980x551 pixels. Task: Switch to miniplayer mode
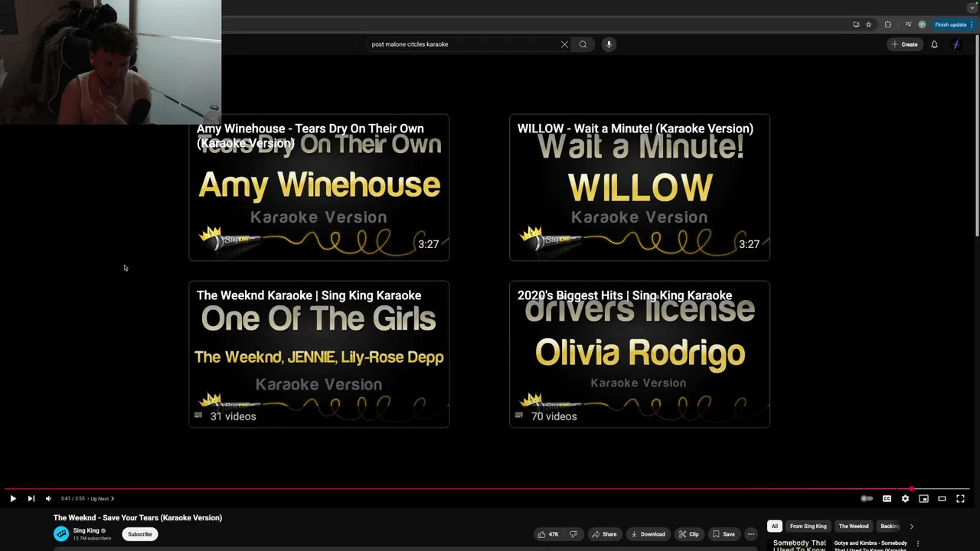click(923, 498)
